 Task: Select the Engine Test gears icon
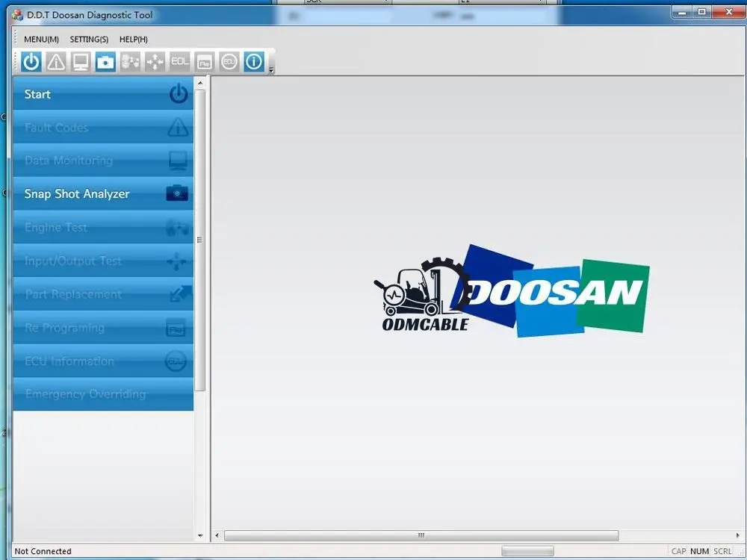[129, 61]
